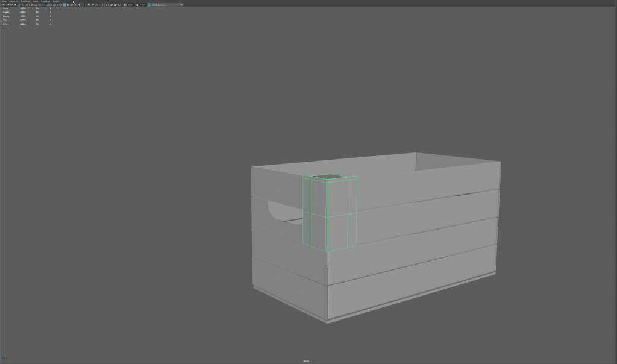The width and height of the screenshot is (617, 364).
Task: Click the Exposure value field
Action: (130, 5)
